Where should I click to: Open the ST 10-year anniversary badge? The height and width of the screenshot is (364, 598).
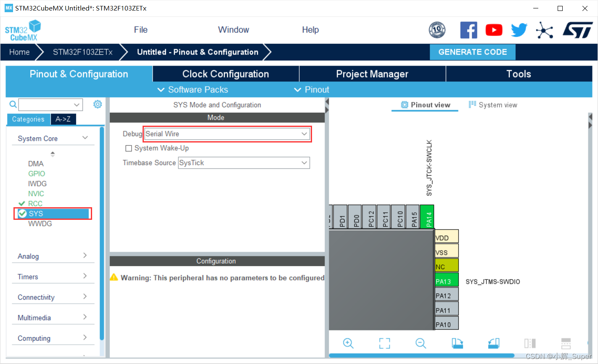coord(437,30)
